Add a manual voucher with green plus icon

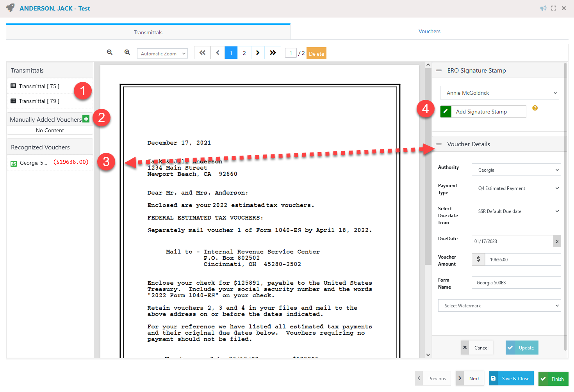[86, 119]
